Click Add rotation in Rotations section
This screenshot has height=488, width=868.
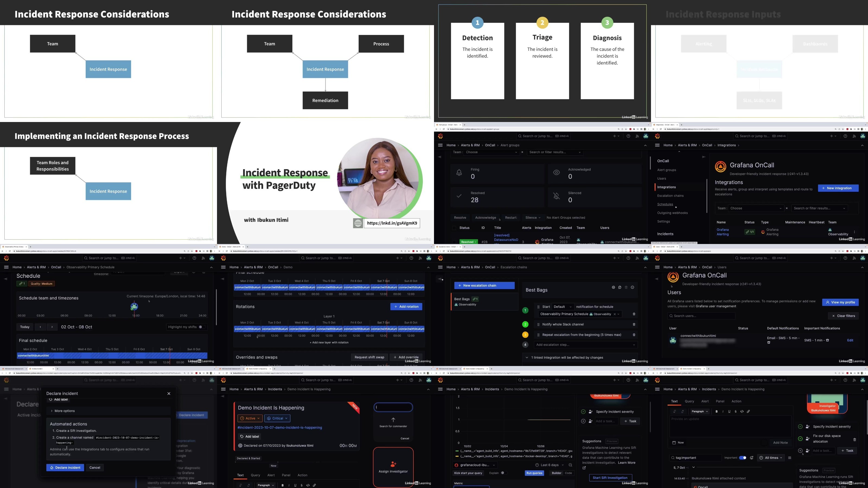406,306
